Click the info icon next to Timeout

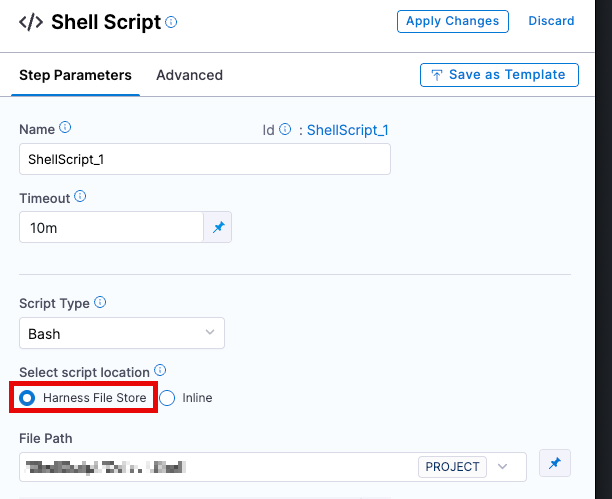[81, 198]
